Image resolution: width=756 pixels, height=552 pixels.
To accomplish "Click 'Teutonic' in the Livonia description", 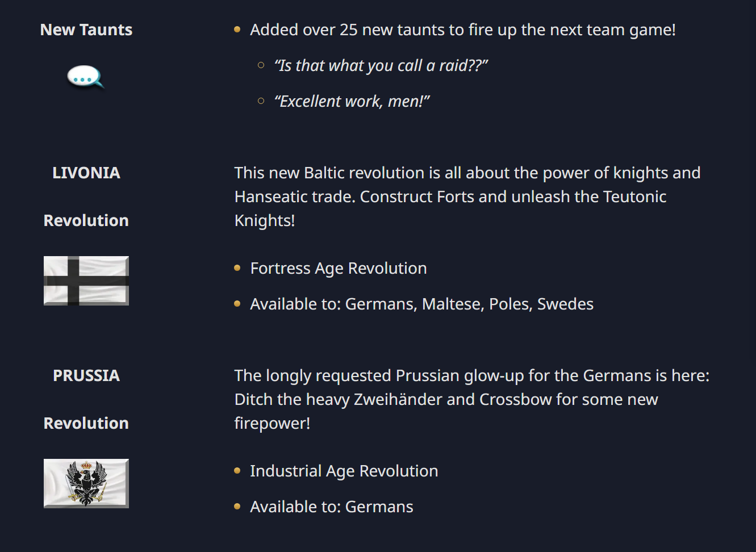I will [634, 196].
